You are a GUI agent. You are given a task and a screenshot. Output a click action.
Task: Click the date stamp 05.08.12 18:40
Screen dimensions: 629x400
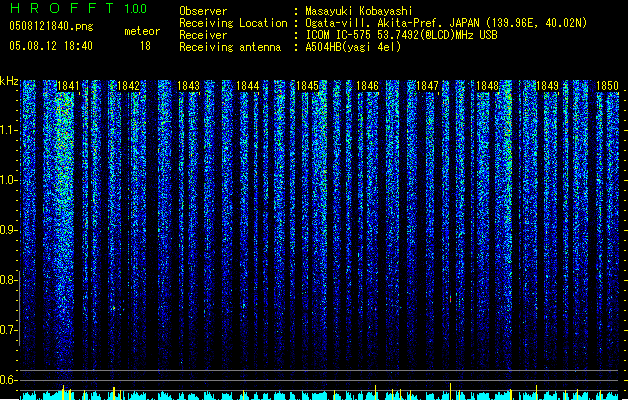[51, 46]
